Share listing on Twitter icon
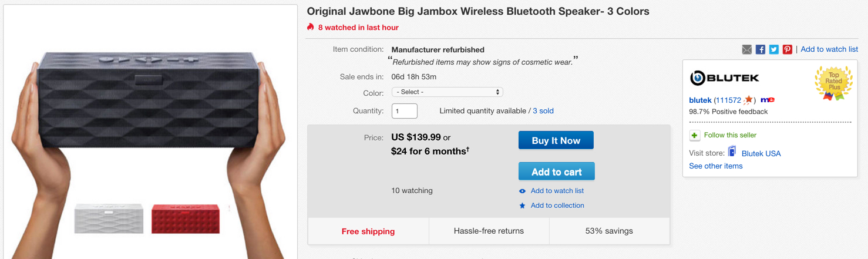868x259 pixels. point(773,49)
